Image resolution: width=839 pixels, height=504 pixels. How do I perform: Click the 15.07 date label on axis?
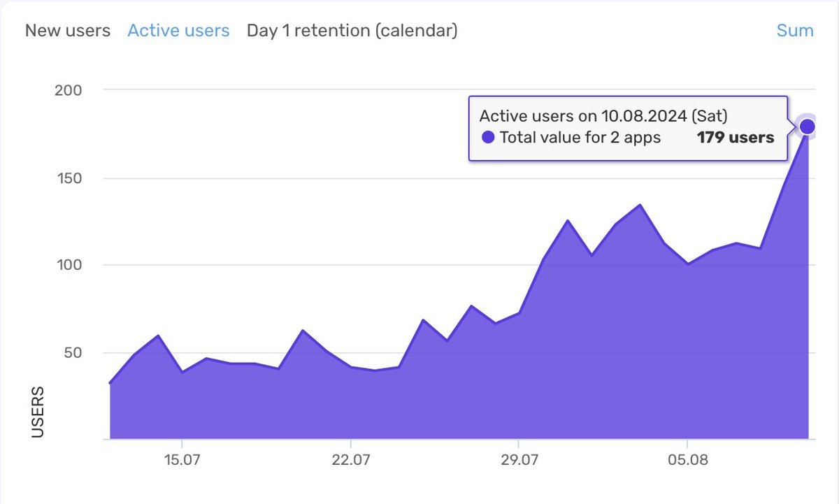point(181,461)
